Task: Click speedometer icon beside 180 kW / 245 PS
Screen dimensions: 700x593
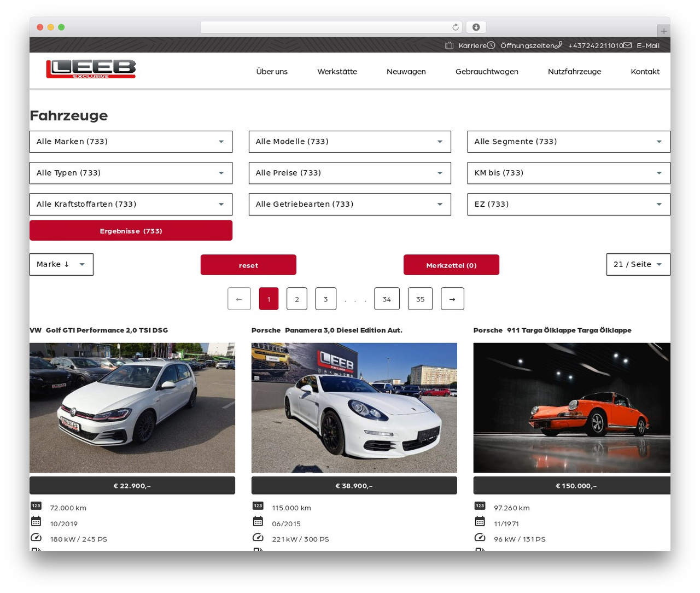Action: coord(36,537)
